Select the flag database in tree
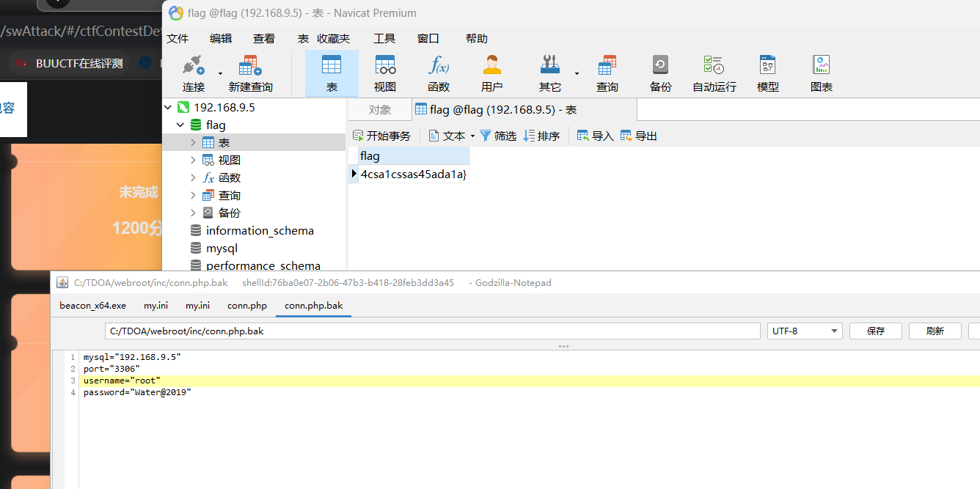980x489 pixels. 216,125
